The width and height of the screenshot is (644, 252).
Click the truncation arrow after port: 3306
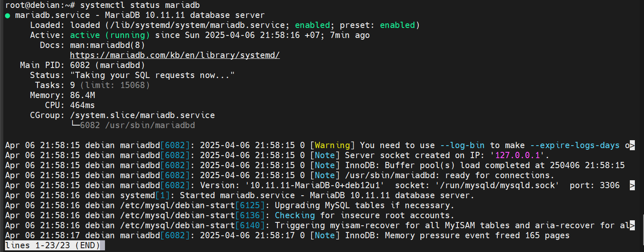(x=632, y=185)
